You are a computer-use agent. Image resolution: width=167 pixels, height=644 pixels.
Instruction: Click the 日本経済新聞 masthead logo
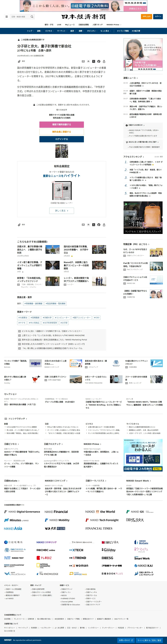pyautogui.click(x=83, y=17)
